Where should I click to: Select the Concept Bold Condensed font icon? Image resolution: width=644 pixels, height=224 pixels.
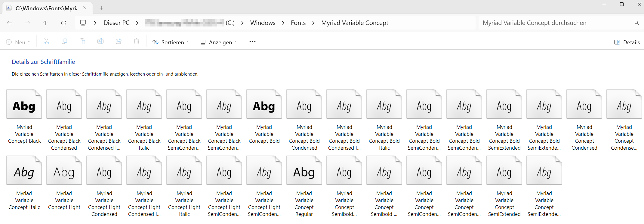(x=304, y=104)
